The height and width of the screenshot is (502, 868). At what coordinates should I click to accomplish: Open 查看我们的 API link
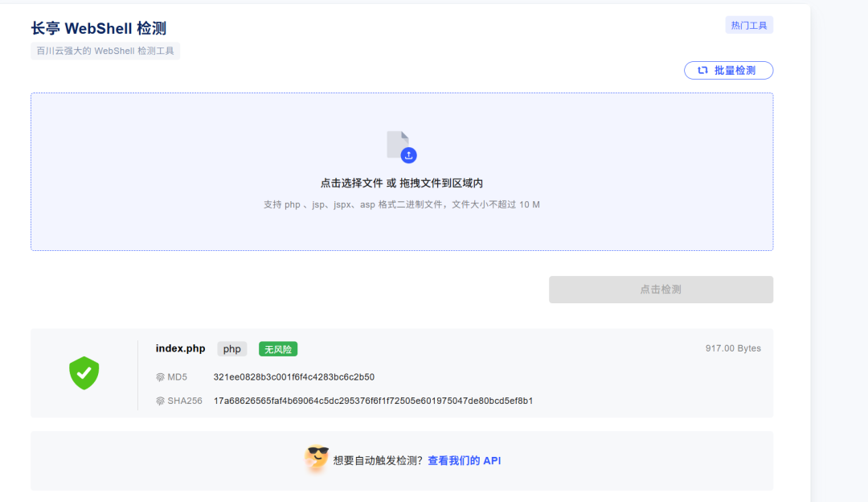[x=465, y=460]
